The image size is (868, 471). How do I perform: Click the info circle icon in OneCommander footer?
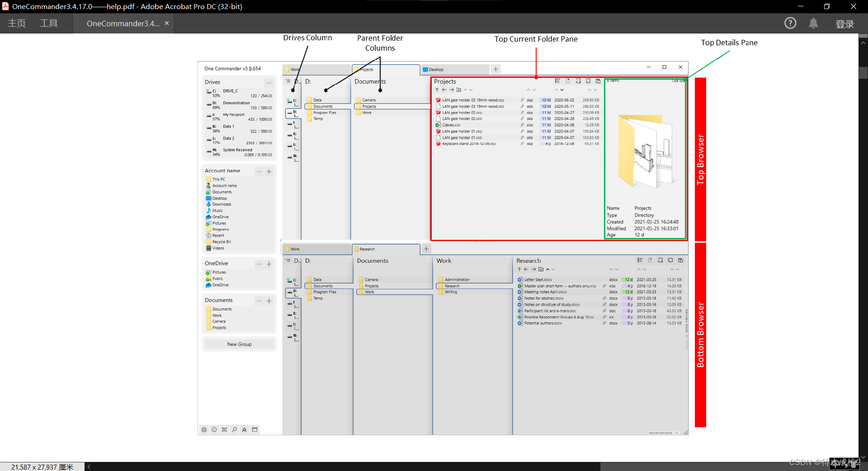214,430
